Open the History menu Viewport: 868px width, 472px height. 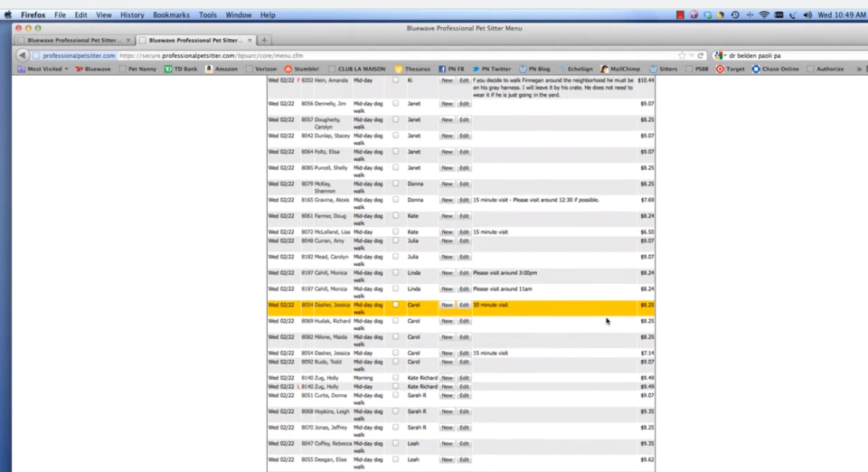pos(132,15)
